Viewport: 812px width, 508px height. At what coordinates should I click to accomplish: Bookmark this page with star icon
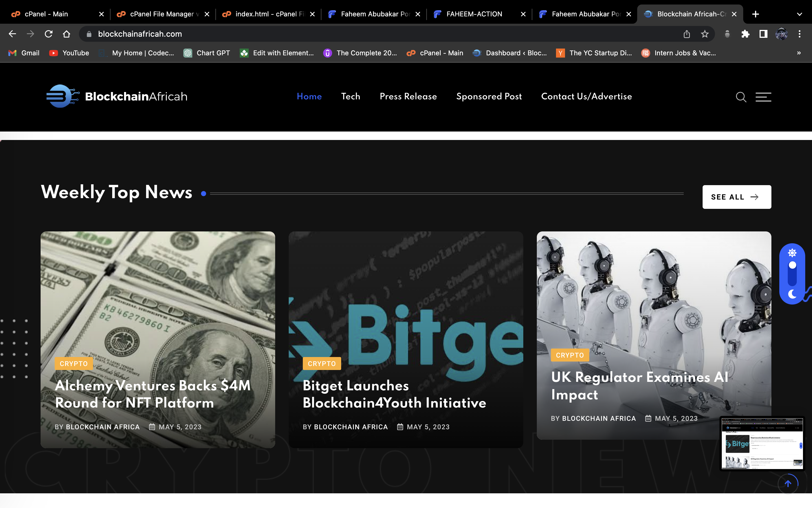pyautogui.click(x=705, y=34)
